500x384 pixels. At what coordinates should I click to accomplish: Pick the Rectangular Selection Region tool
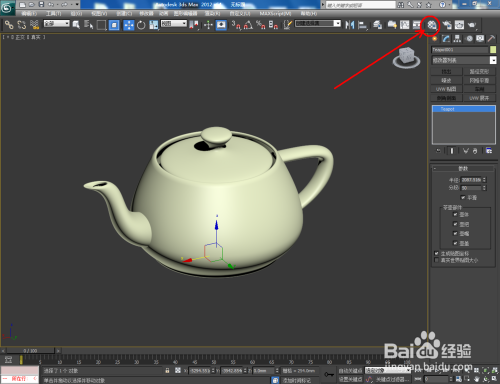101,25
